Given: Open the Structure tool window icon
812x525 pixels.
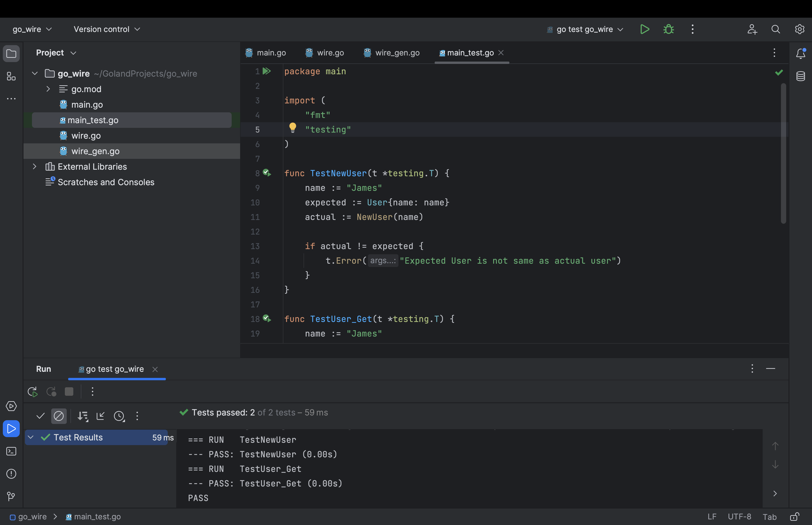Looking at the screenshot, I should coord(11,76).
